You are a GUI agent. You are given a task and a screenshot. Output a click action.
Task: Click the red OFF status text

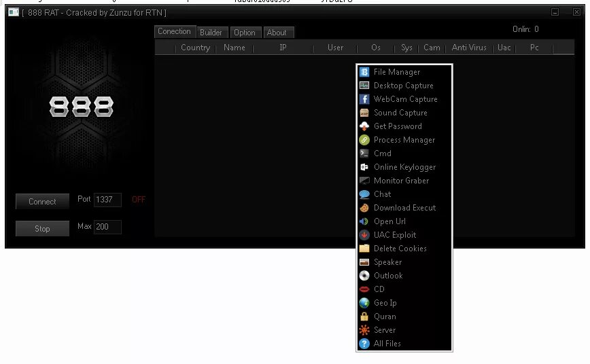point(139,200)
